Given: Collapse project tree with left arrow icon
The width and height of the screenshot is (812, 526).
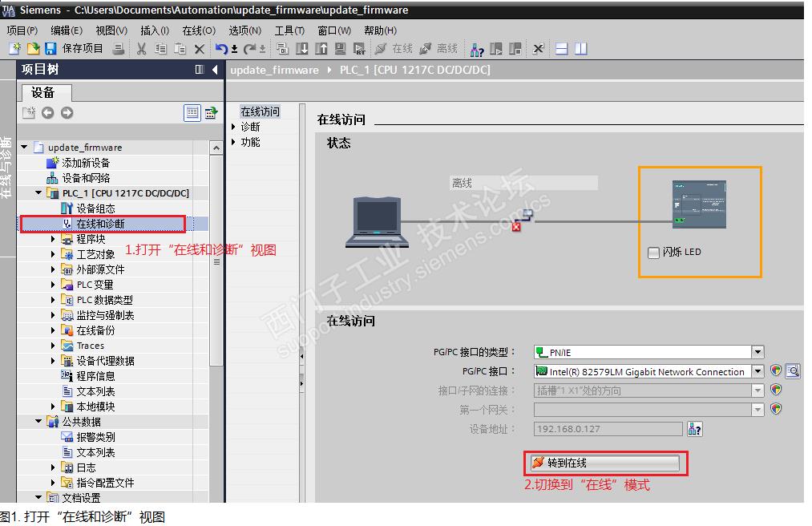Looking at the screenshot, I should click(215, 70).
